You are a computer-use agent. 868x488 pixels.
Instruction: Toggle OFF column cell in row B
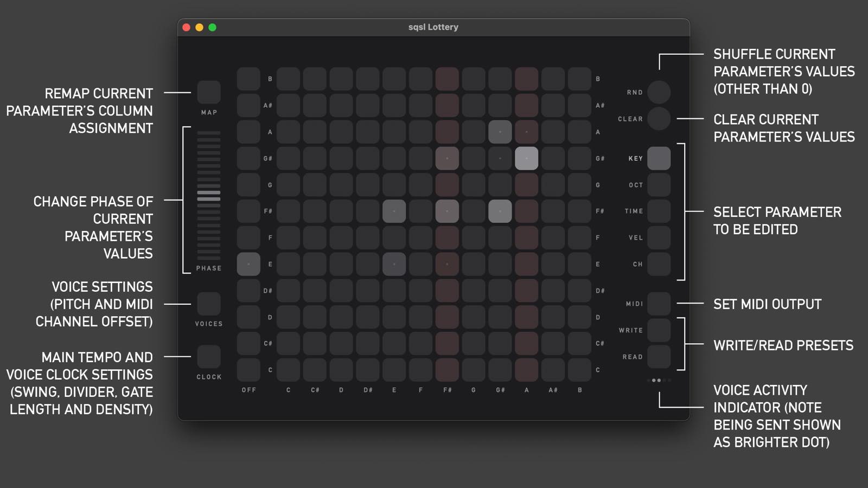248,79
